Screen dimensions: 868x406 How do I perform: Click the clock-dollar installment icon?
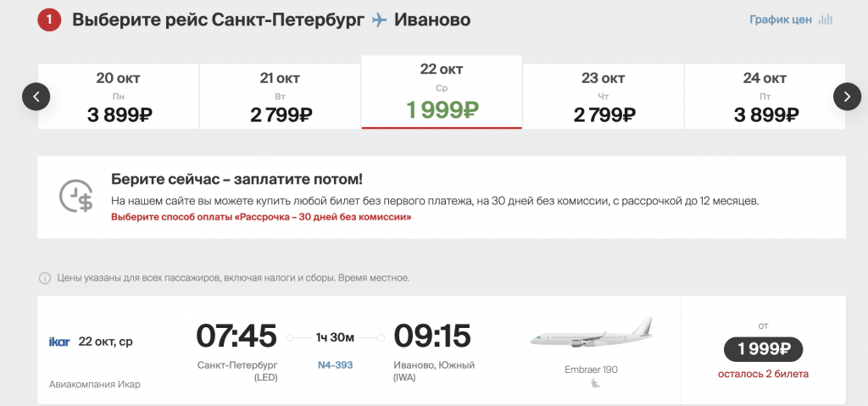75,196
